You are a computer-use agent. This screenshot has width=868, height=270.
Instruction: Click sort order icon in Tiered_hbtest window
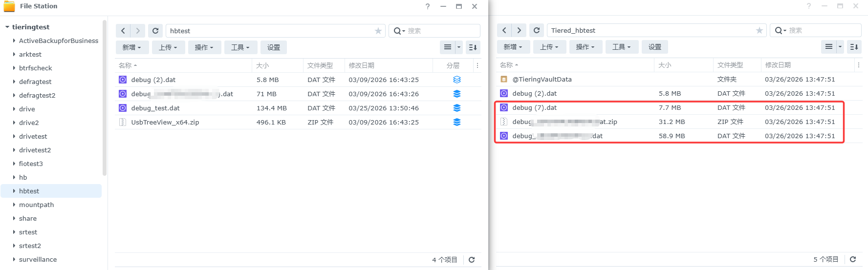click(854, 47)
